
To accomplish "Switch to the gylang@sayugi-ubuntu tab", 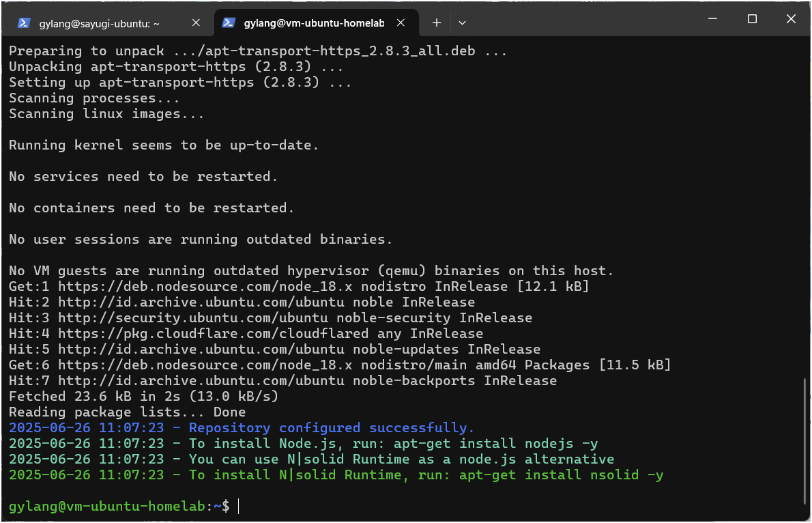I will (99, 23).
